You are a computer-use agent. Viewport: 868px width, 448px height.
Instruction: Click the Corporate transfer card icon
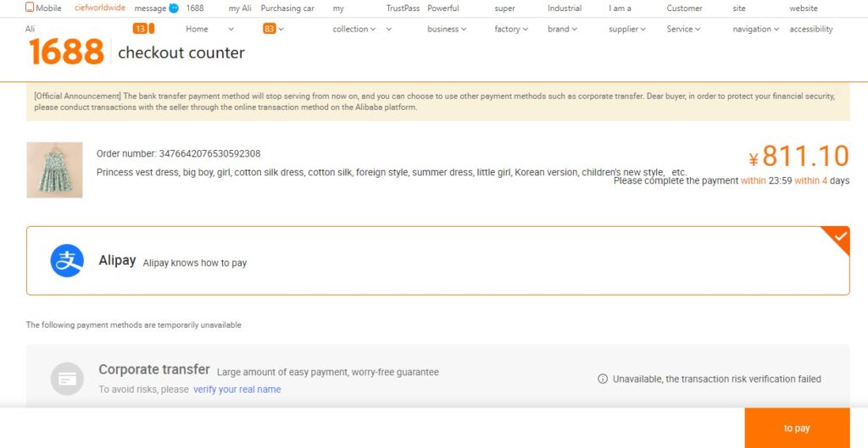67,379
